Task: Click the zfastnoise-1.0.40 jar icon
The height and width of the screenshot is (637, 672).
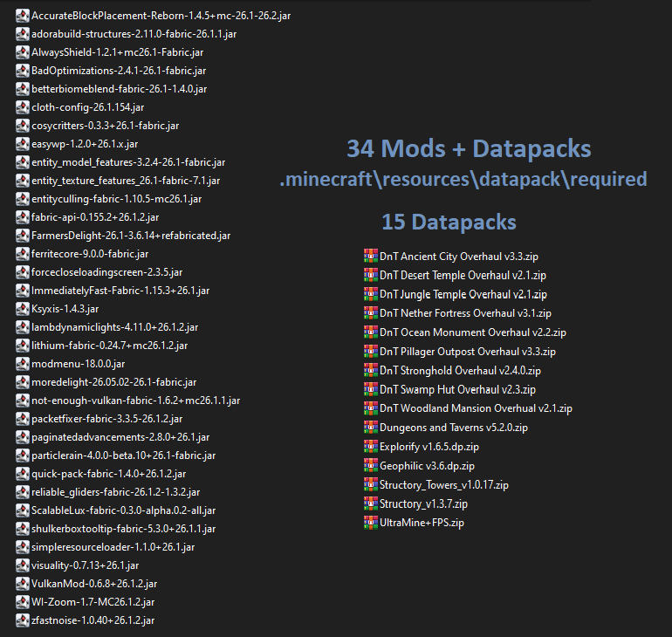Action: click(x=23, y=620)
